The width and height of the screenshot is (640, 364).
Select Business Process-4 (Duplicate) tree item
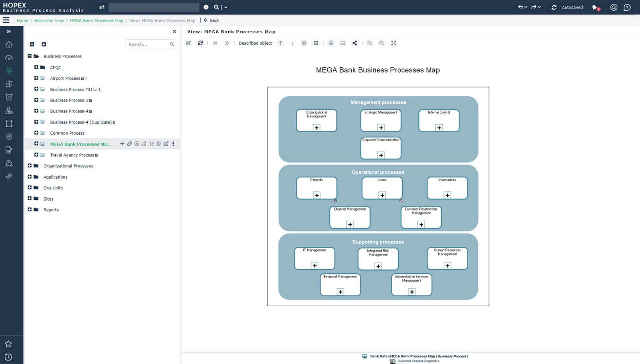81,122
